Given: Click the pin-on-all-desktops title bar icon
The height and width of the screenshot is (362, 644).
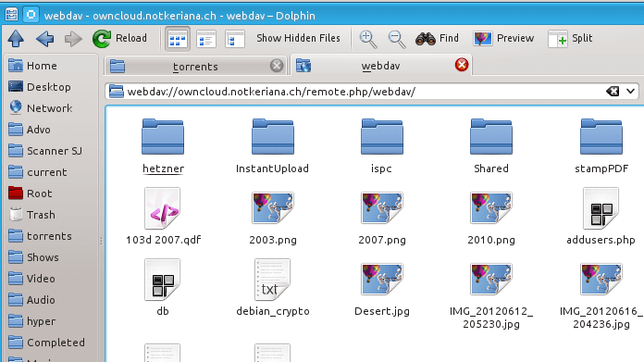Looking at the screenshot, I should point(31,15).
